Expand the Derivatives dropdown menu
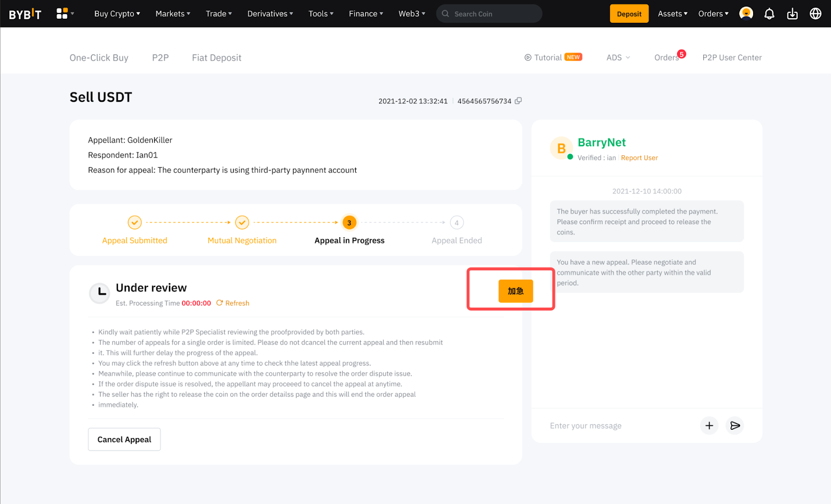 coord(270,14)
